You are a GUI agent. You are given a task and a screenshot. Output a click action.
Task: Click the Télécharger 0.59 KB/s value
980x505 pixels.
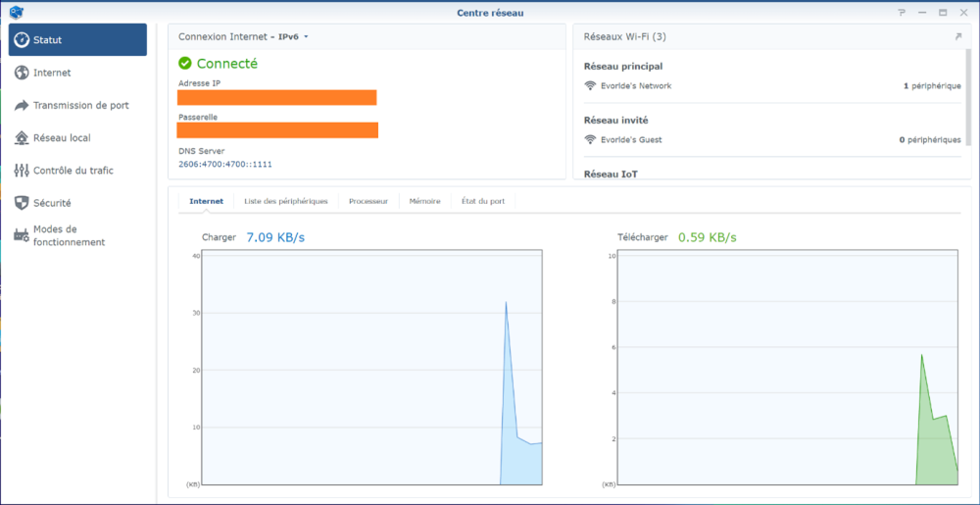708,237
